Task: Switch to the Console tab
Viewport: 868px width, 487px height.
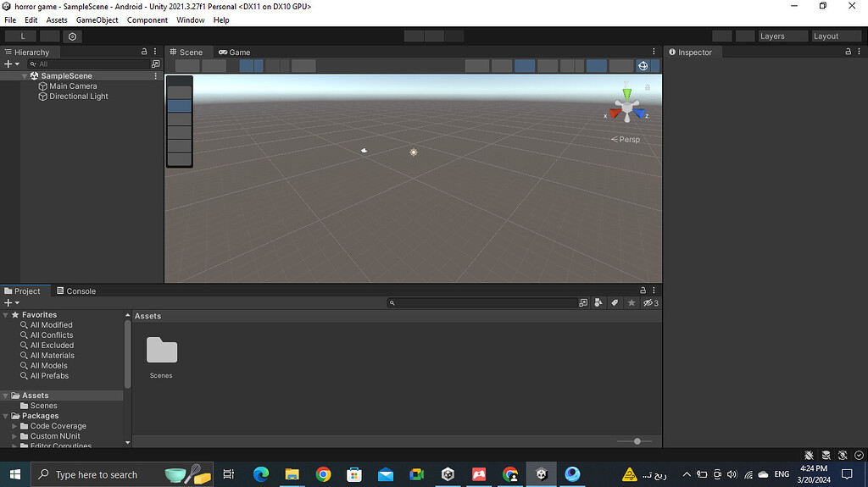Action: tap(76, 291)
